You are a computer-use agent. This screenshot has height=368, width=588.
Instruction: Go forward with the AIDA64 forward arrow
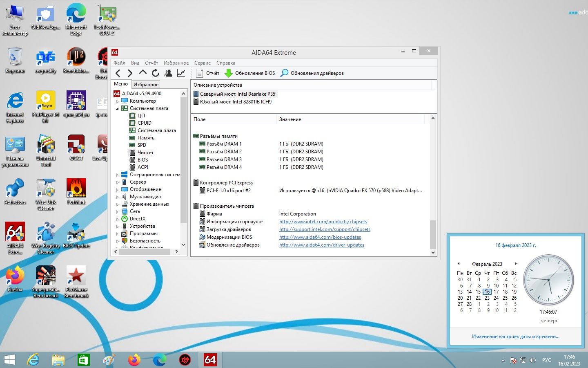[130, 73]
